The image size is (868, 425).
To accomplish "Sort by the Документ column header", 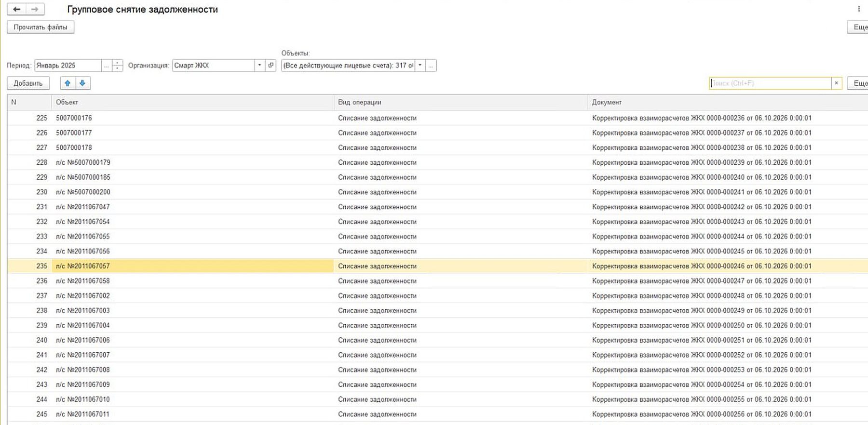I will pos(728,102).
